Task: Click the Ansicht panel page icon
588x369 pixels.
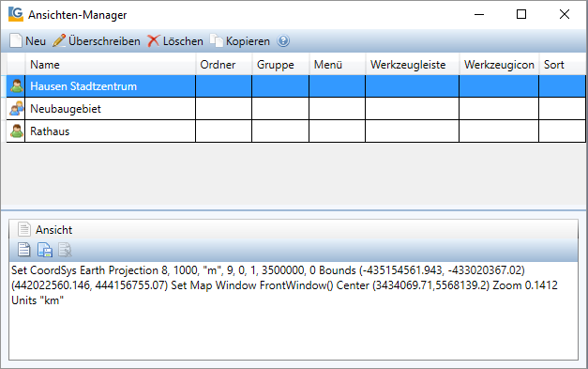Action: point(24,229)
